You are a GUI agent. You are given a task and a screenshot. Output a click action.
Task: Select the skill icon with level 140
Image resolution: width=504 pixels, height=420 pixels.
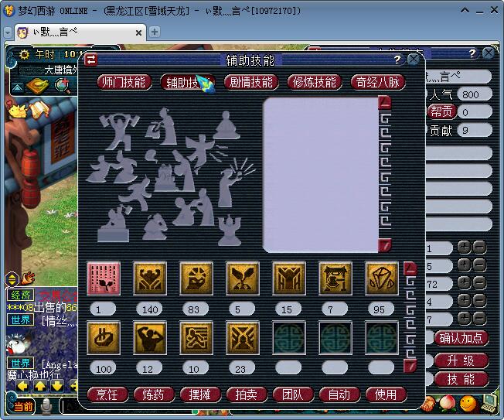[x=150, y=278]
